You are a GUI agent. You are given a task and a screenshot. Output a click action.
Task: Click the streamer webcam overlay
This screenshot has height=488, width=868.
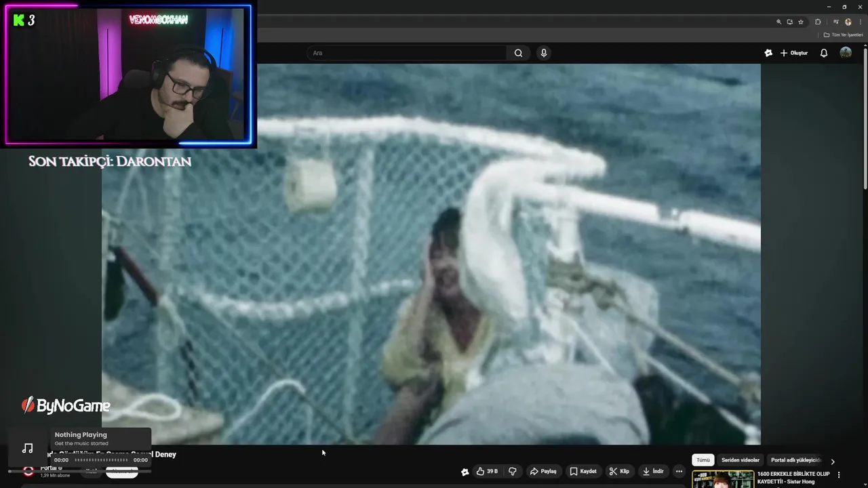[129, 75]
